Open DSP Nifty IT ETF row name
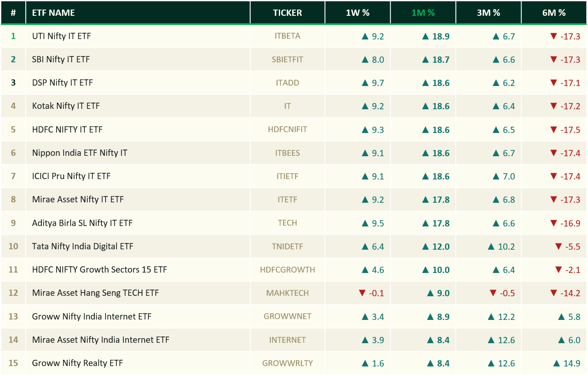The height and width of the screenshot is (376, 588). point(62,83)
